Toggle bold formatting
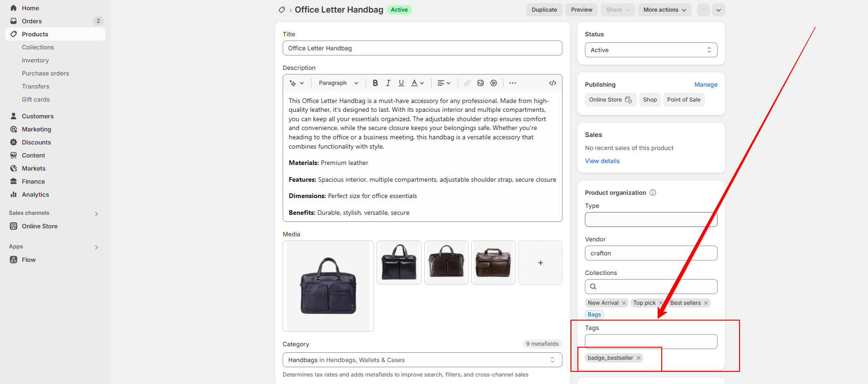 click(375, 83)
